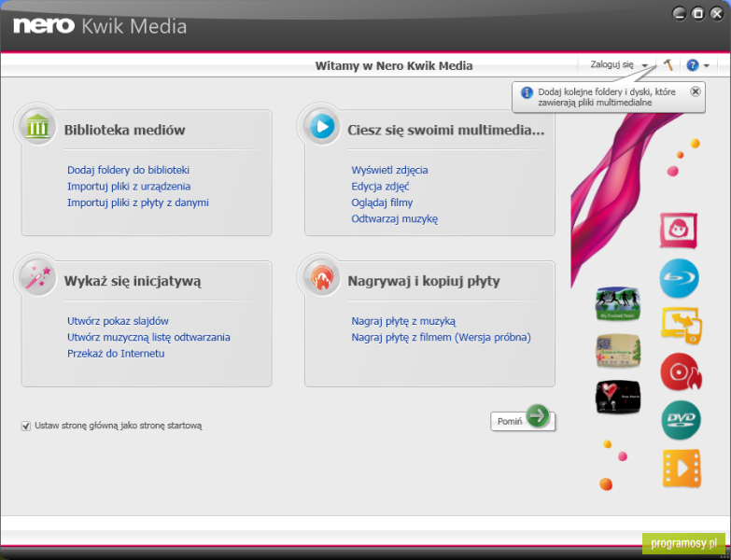Click the Ciesz się swoimi multimedia heading
The image size is (731, 560).
pyautogui.click(x=446, y=130)
